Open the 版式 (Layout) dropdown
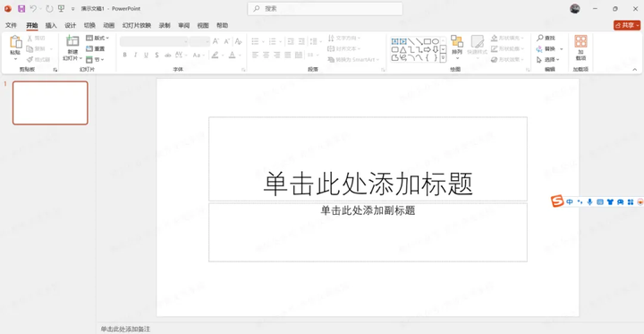 pyautogui.click(x=97, y=38)
